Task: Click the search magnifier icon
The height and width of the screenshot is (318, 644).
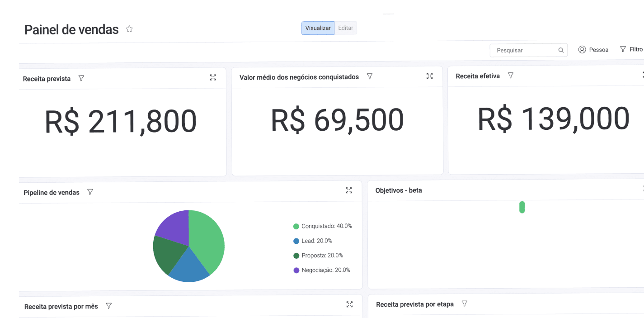Action: (x=561, y=50)
